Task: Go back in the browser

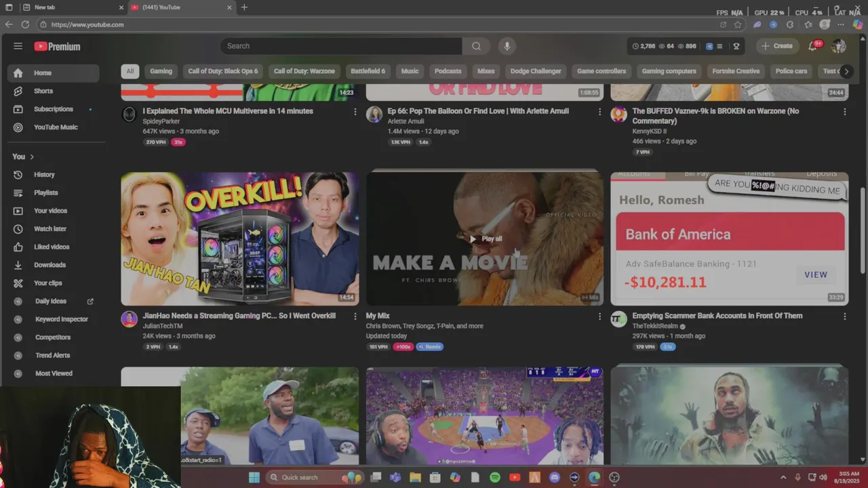Action: point(9,24)
